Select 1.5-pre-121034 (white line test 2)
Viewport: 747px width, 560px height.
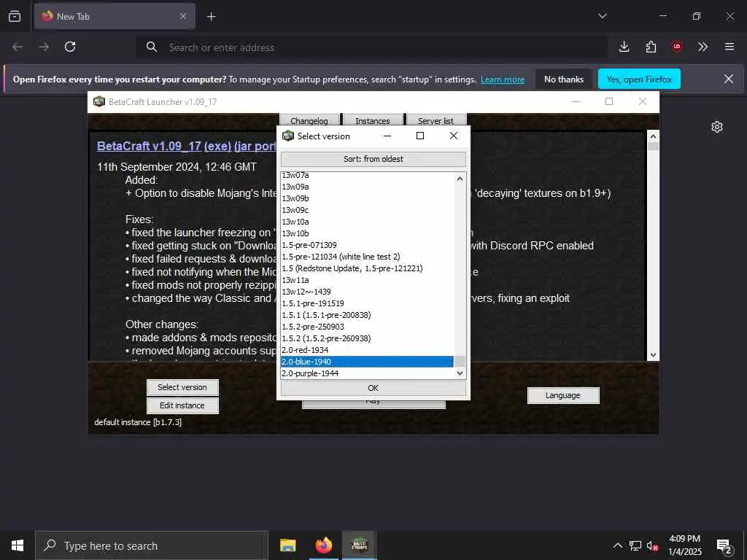pos(368,257)
